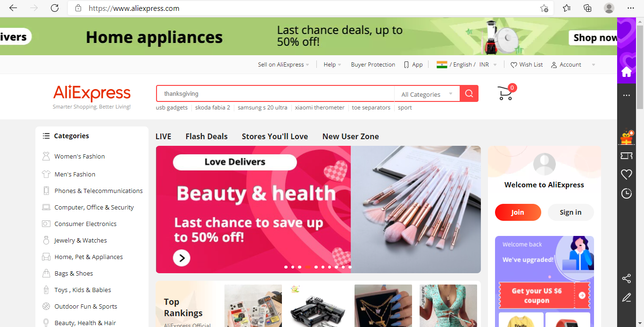Switch to the Flash Deals tab
Image resolution: width=644 pixels, height=327 pixels.
[206, 136]
